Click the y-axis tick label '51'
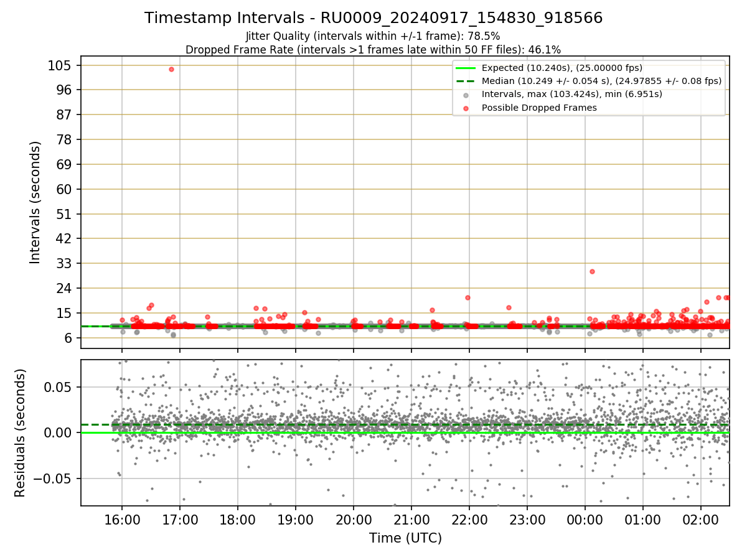 point(63,214)
